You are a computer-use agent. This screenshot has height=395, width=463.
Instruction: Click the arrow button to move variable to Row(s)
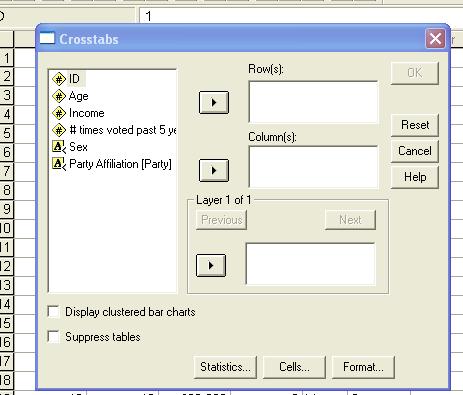click(214, 102)
